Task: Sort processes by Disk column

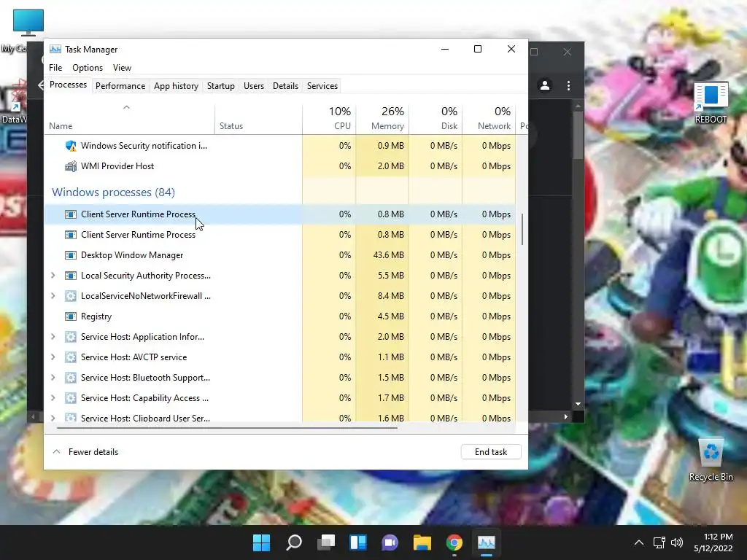Action: pyautogui.click(x=436, y=119)
